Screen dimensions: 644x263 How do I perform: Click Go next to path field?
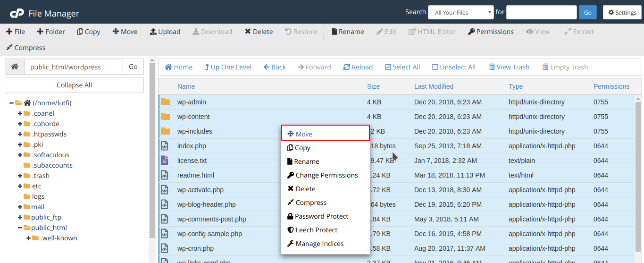pos(133,67)
